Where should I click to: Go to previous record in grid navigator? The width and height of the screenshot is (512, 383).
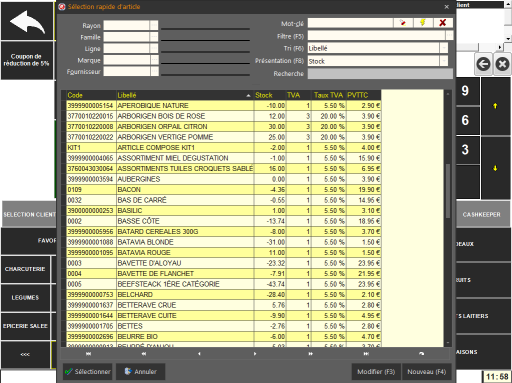tap(199, 354)
